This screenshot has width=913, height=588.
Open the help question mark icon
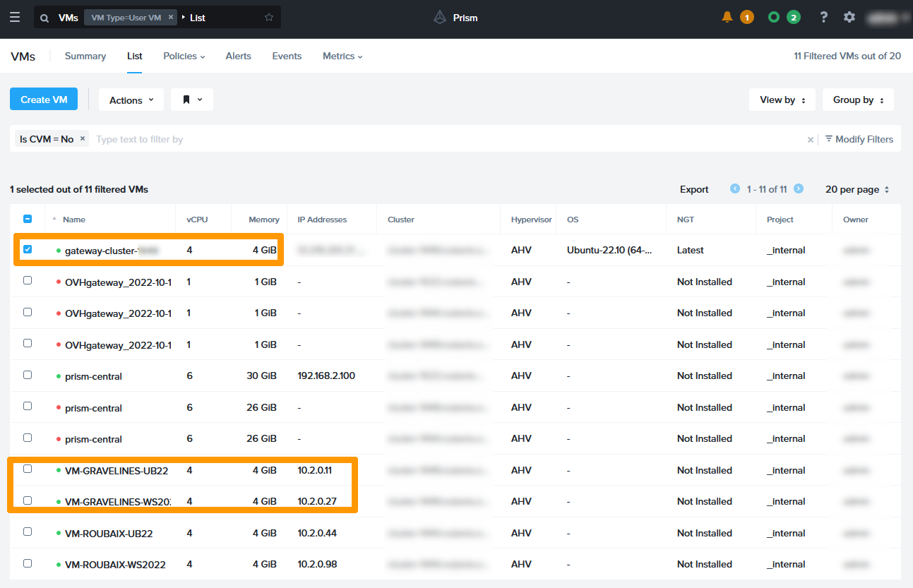[x=823, y=17]
